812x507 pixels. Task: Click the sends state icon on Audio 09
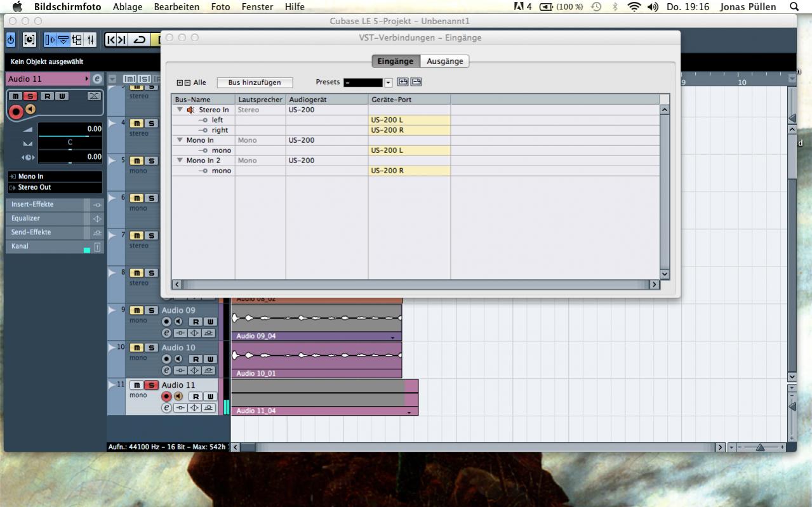pyautogui.click(x=208, y=333)
